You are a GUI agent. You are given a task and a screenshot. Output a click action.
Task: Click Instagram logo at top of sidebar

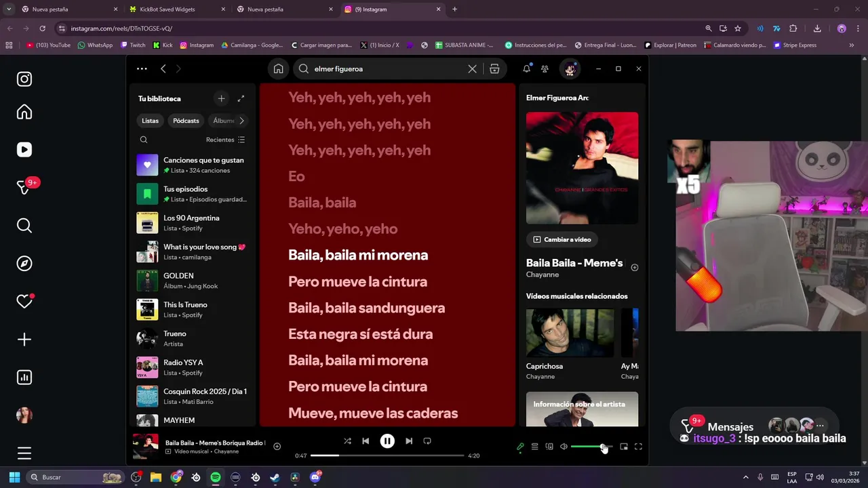[24, 79]
